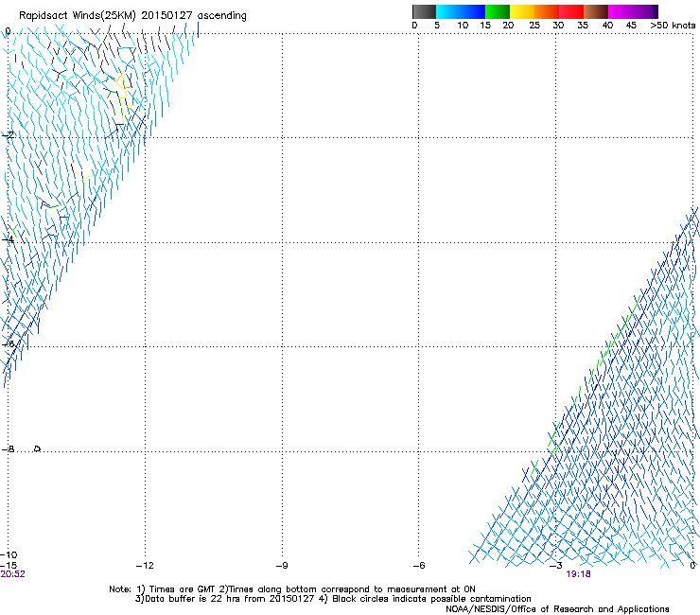The width and height of the screenshot is (700, 615).
Task: Select the '-9' longitude axis label
Action: click(x=282, y=566)
